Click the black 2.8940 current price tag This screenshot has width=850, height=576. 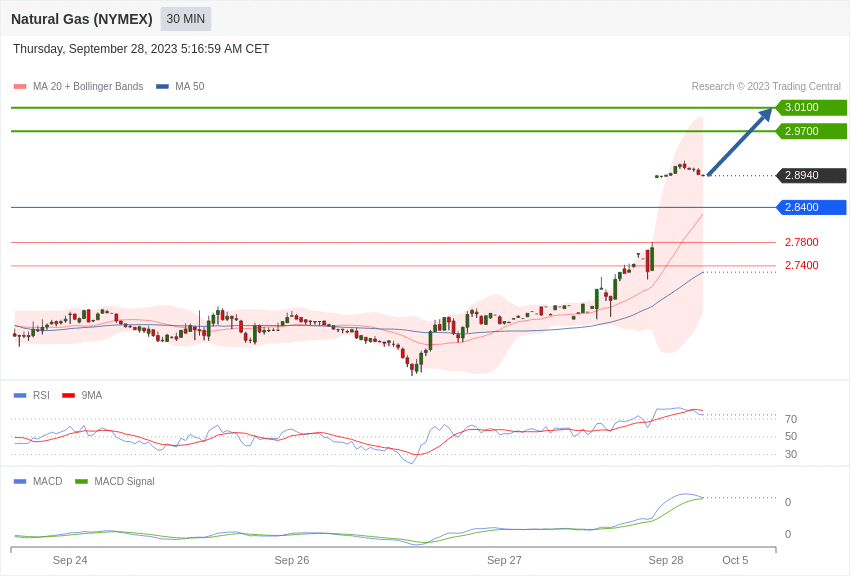pyautogui.click(x=811, y=176)
